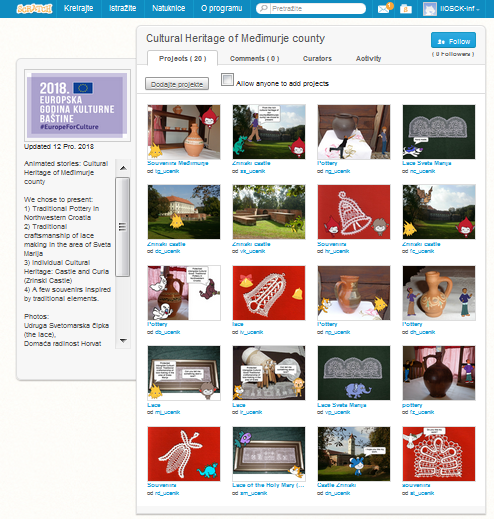
Task: Switch to the Curators tab
Action: (317, 58)
